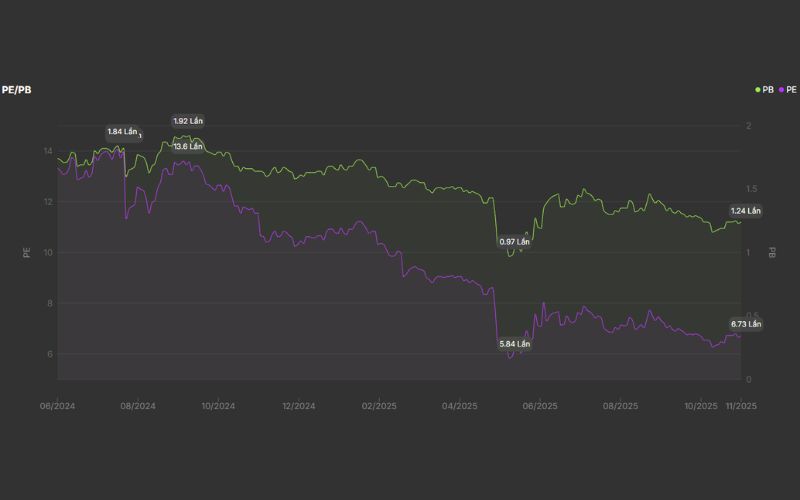The height and width of the screenshot is (500, 800).
Task: Click the 10/2024 date on the x-axis
Action: [218, 406]
